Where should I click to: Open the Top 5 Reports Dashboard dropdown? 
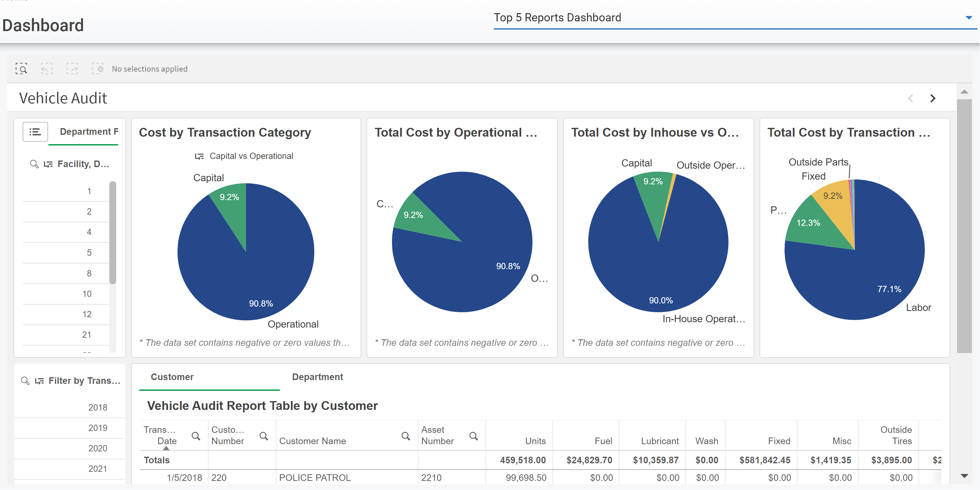(969, 18)
